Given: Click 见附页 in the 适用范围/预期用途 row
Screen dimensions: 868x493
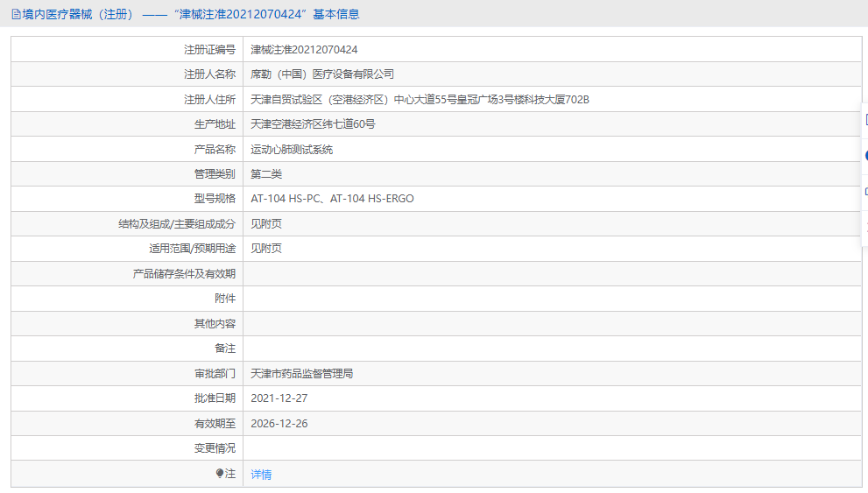Looking at the screenshot, I should tap(266, 249).
